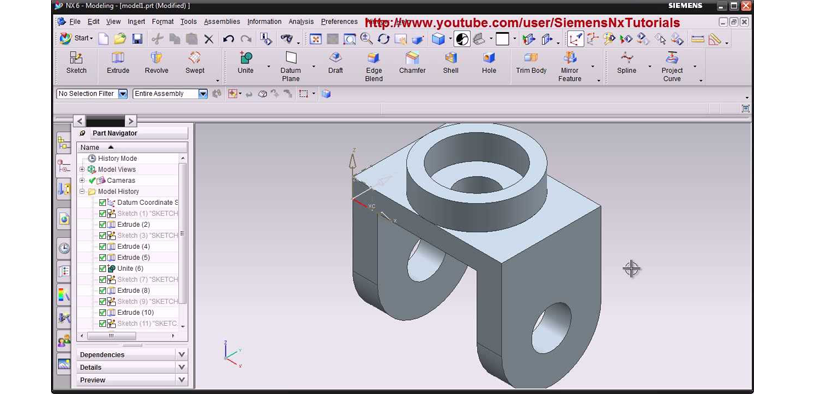This screenshot has height=394, width=823.
Task: Toggle the Extrude (4) checkbox
Action: (x=102, y=247)
